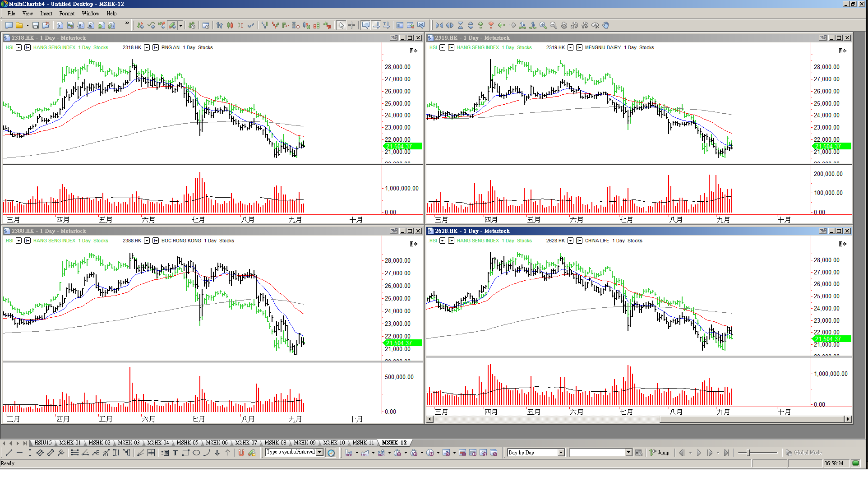Open the .HSI dropdown in 2318.HK chart
This screenshot has width=868, height=477.
click(18, 47)
